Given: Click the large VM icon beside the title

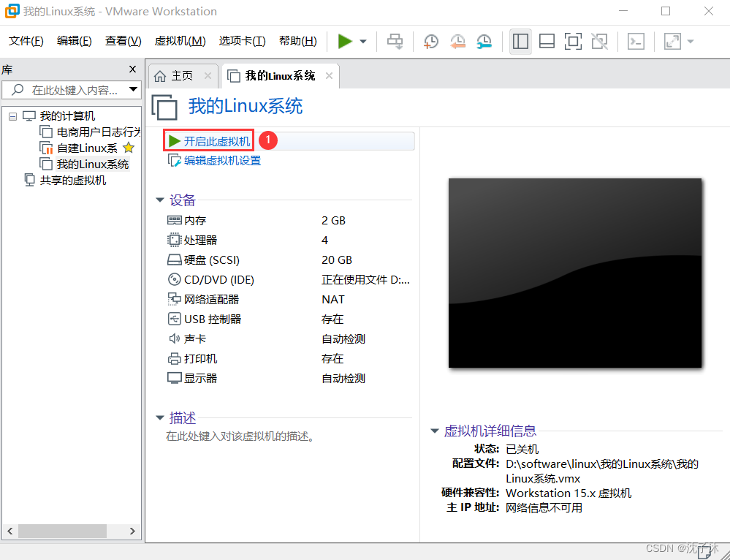Looking at the screenshot, I should click(164, 107).
